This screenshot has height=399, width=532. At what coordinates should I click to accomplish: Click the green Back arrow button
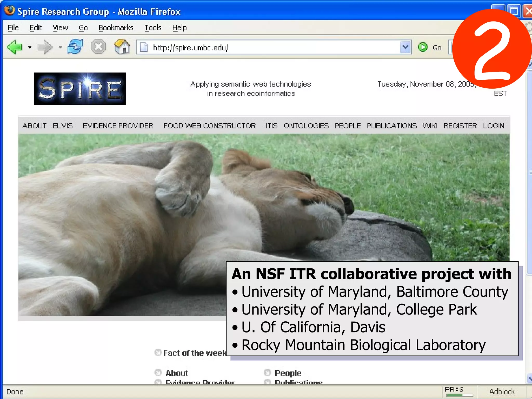tap(15, 47)
